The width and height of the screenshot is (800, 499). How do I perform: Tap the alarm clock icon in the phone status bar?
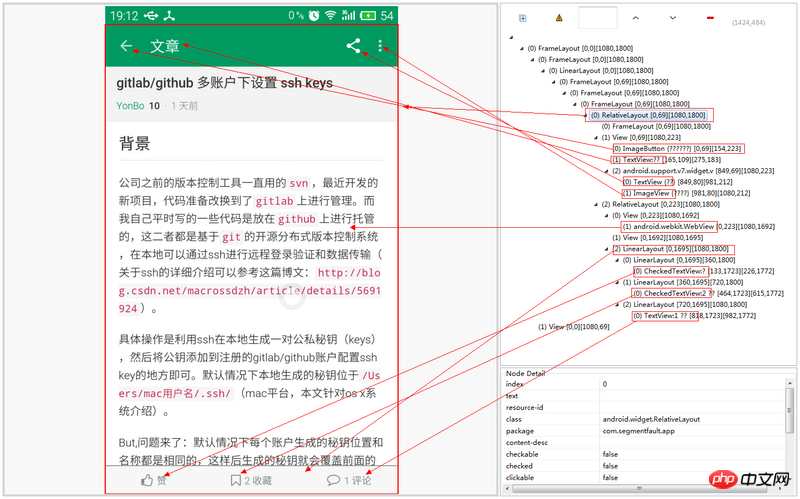point(314,15)
